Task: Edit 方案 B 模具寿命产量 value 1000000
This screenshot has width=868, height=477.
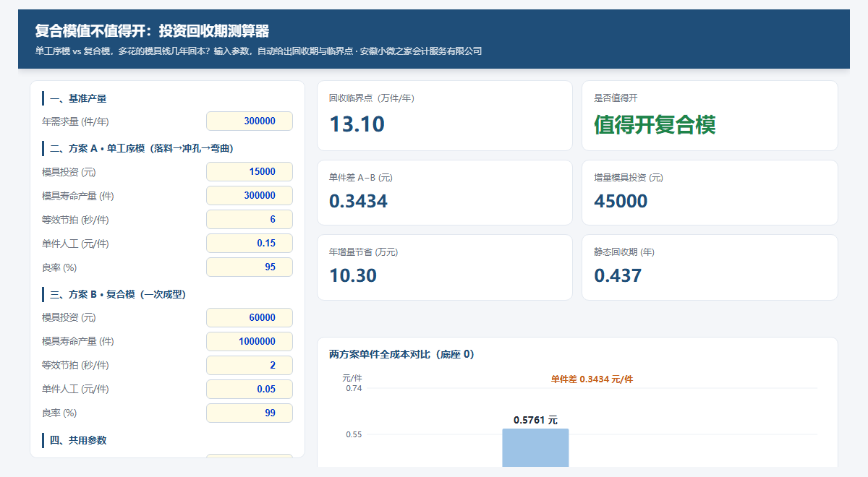Action: coord(250,342)
